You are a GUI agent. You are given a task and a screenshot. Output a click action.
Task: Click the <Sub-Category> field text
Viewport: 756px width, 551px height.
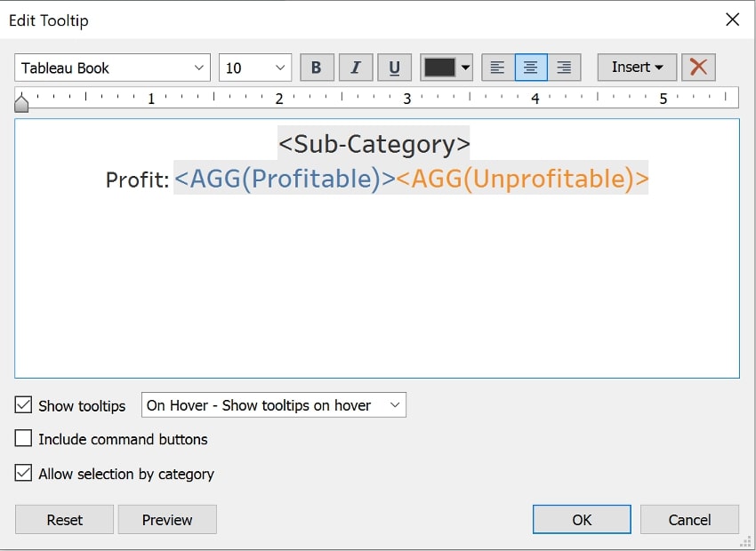(374, 144)
